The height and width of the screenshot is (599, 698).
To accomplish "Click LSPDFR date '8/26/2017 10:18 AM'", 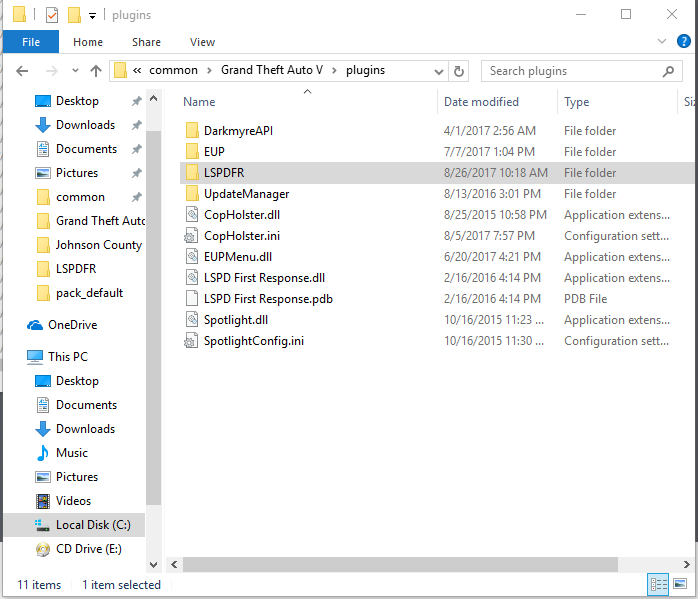I will [495, 173].
